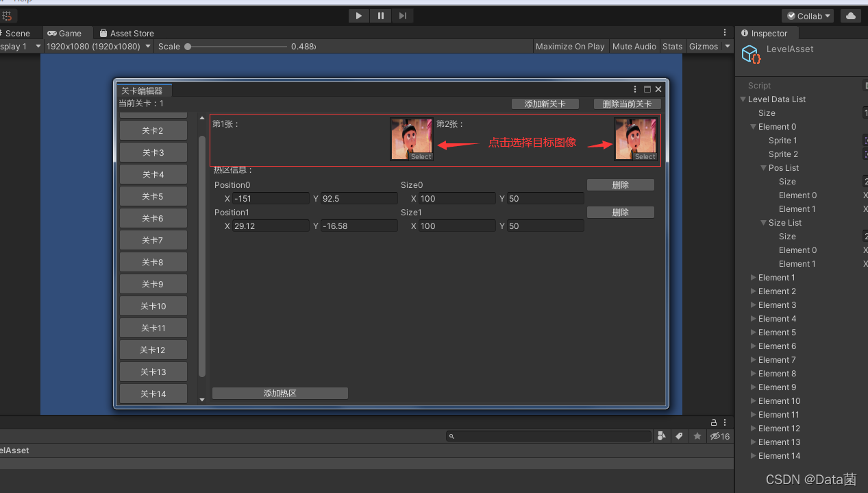868x493 pixels.
Task: Open the Asset Store tab
Action: [127, 33]
